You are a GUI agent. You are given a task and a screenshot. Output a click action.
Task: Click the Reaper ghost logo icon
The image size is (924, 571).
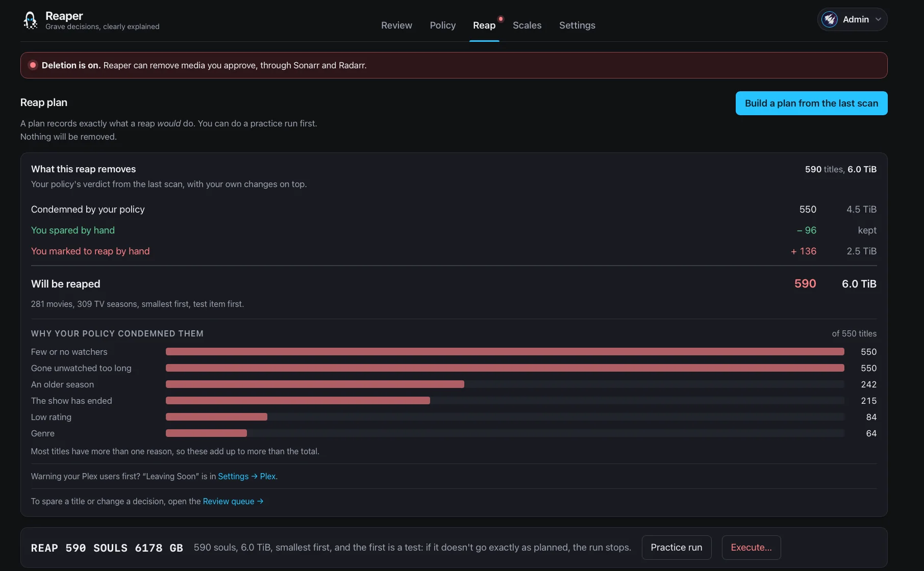tap(30, 20)
